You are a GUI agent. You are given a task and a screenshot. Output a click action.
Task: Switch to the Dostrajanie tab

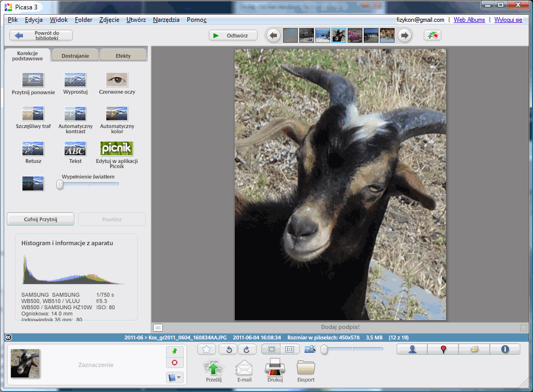click(x=75, y=56)
